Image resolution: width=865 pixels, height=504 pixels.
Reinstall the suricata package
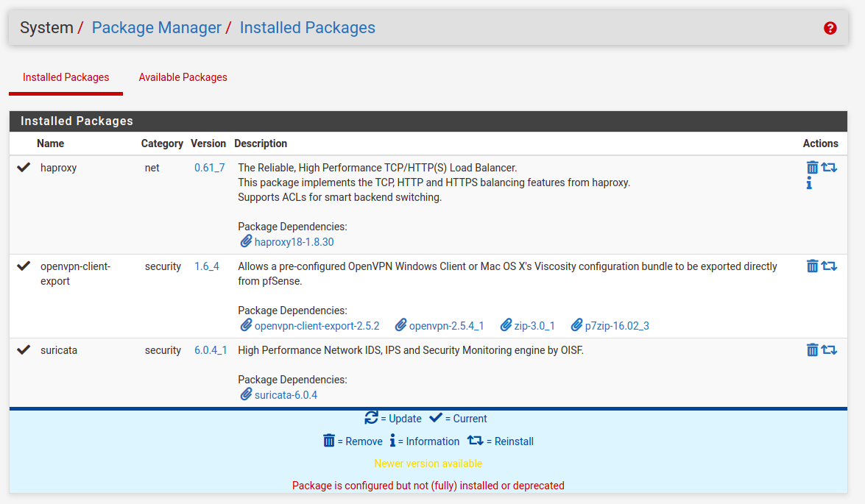point(830,350)
